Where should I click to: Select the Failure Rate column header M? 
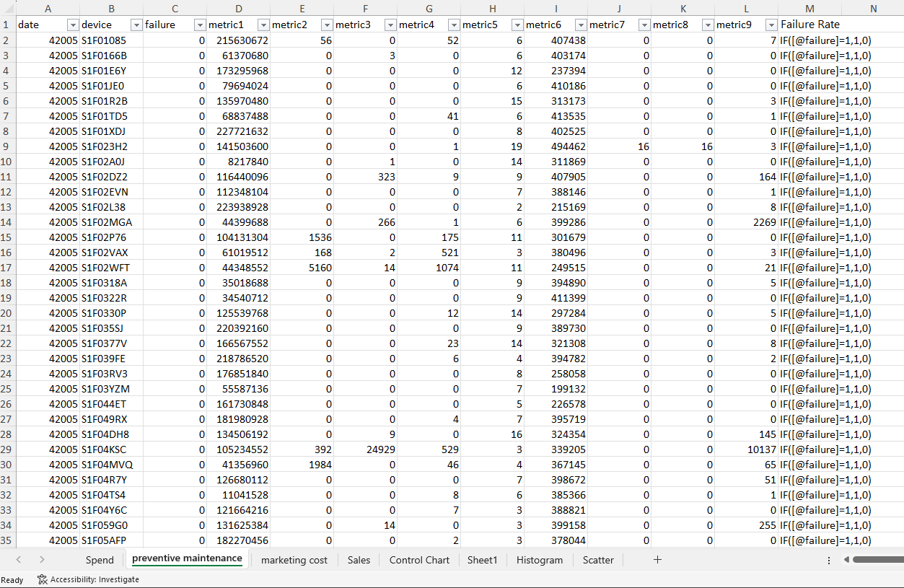click(x=810, y=8)
